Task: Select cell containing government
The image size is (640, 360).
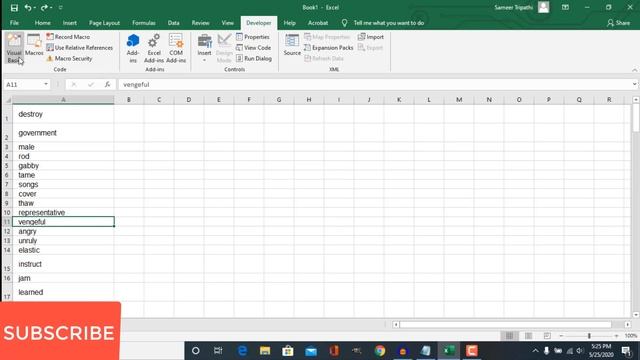Action: pos(63,133)
